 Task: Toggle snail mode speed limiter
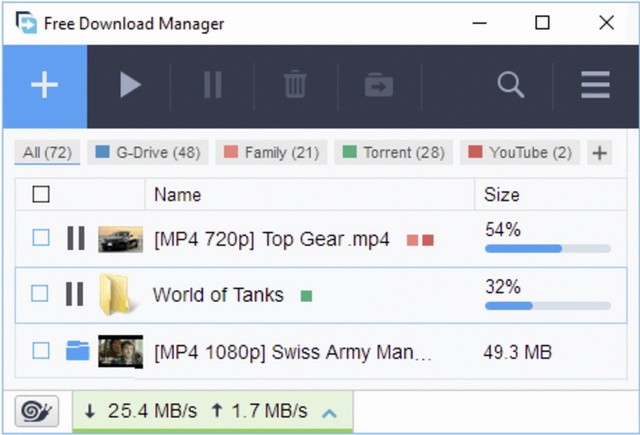coord(36,411)
